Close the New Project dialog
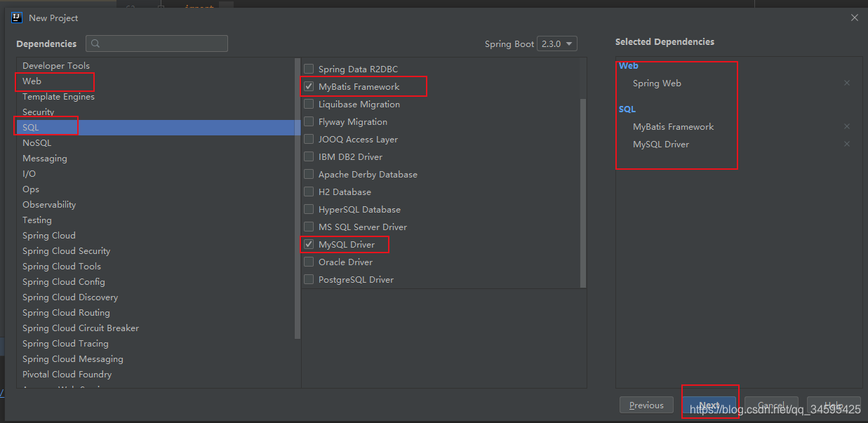868x423 pixels. [x=854, y=18]
